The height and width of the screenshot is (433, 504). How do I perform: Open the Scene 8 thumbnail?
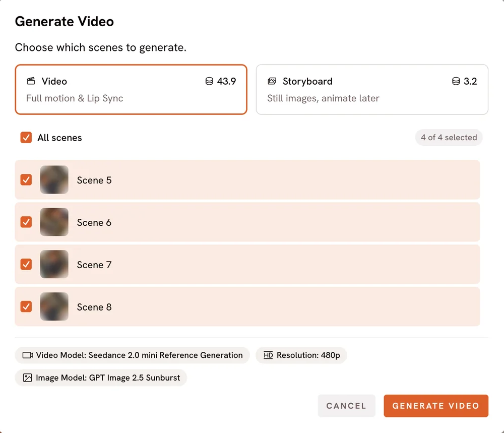tap(54, 306)
